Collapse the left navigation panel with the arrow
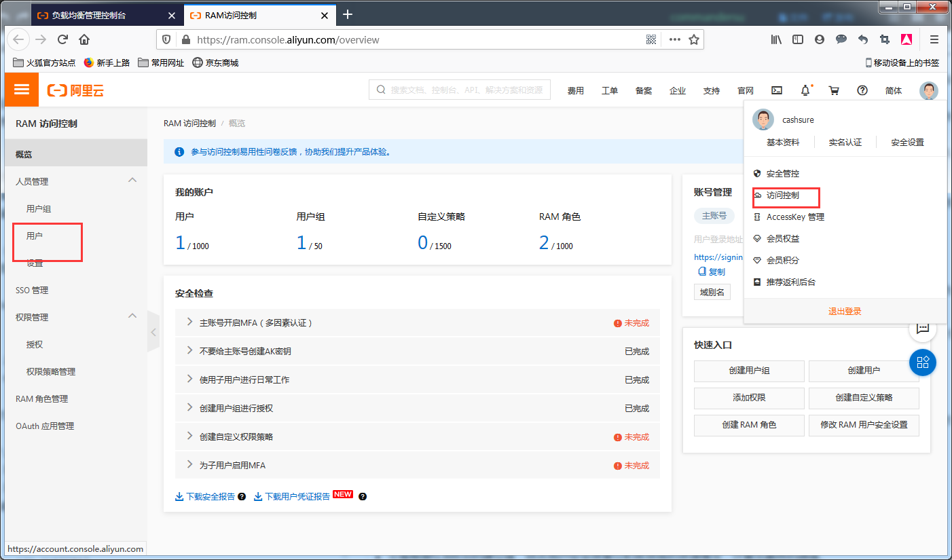Screen dimensions: 952x560 (153, 332)
